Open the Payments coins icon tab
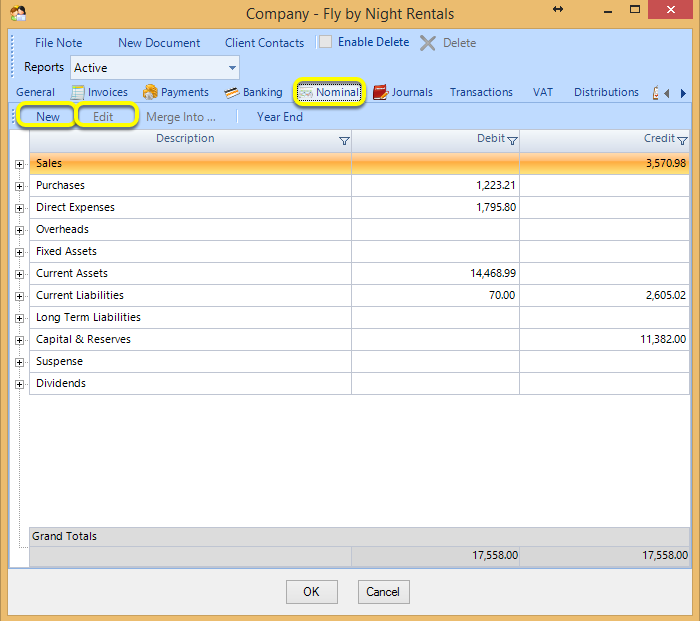This screenshot has height=621, width=700. [150, 92]
